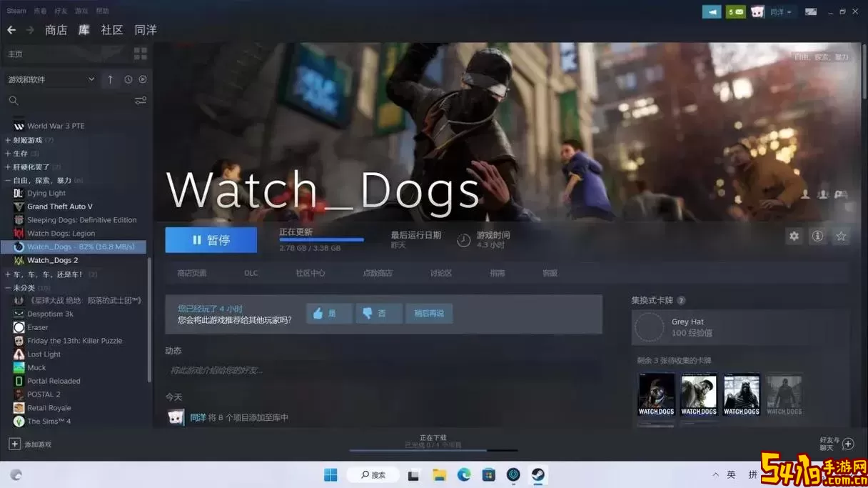This screenshot has width=868, height=488.
Task: Recommend game with thumbs-up 是
Action: tap(329, 313)
